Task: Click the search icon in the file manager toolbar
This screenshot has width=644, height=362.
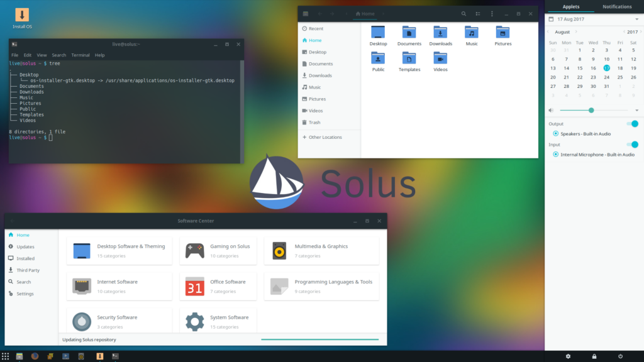Action: [464, 13]
